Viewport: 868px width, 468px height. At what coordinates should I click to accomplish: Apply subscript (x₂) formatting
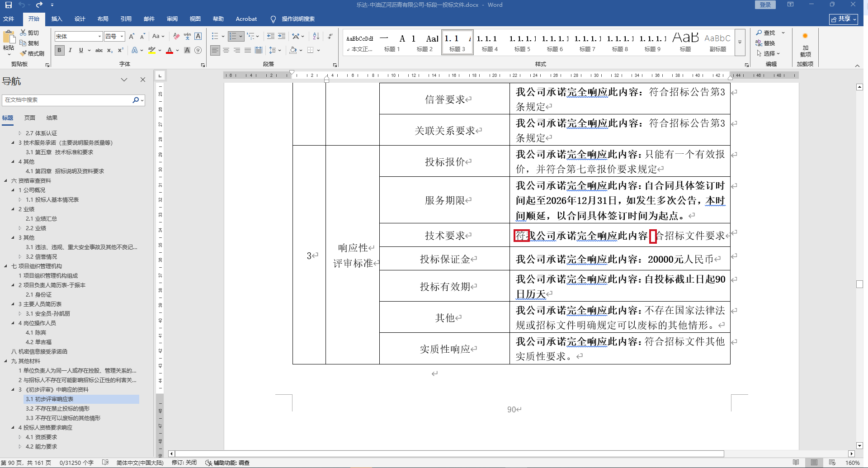pyautogui.click(x=110, y=50)
